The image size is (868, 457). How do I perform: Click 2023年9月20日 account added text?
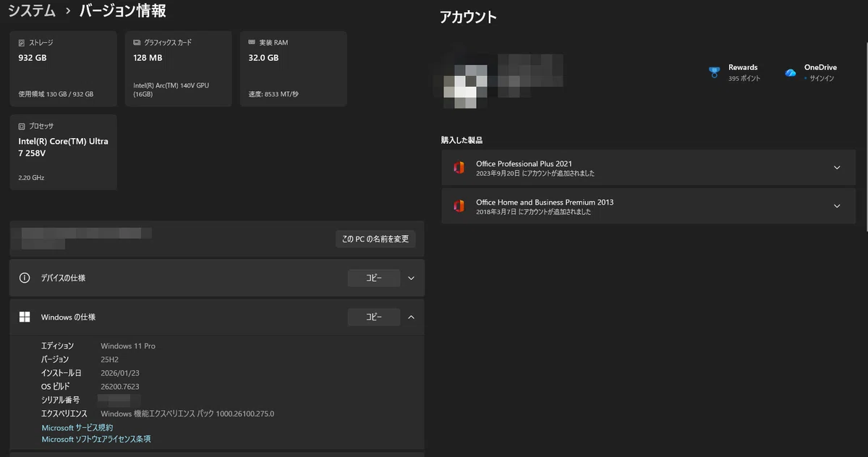click(x=535, y=174)
